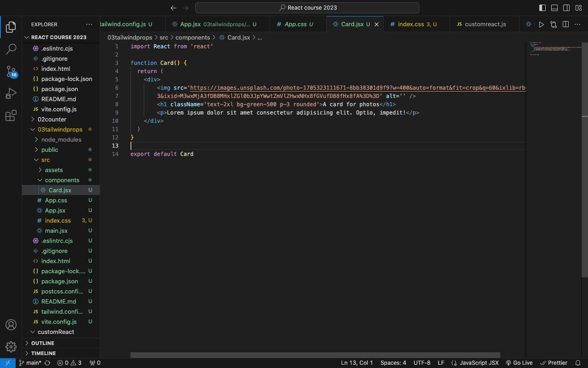Expand the 02counter folder
588x368 pixels.
tap(61, 119)
